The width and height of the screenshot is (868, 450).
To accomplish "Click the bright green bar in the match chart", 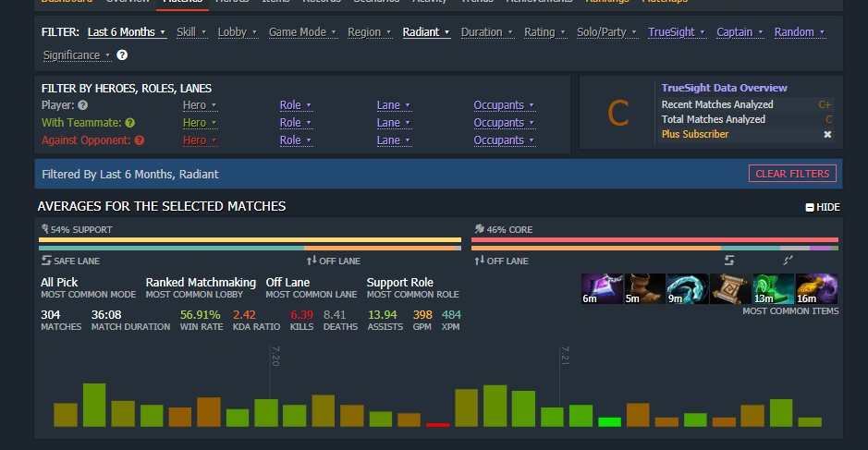I will pyautogui.click(x=609, y=421).
